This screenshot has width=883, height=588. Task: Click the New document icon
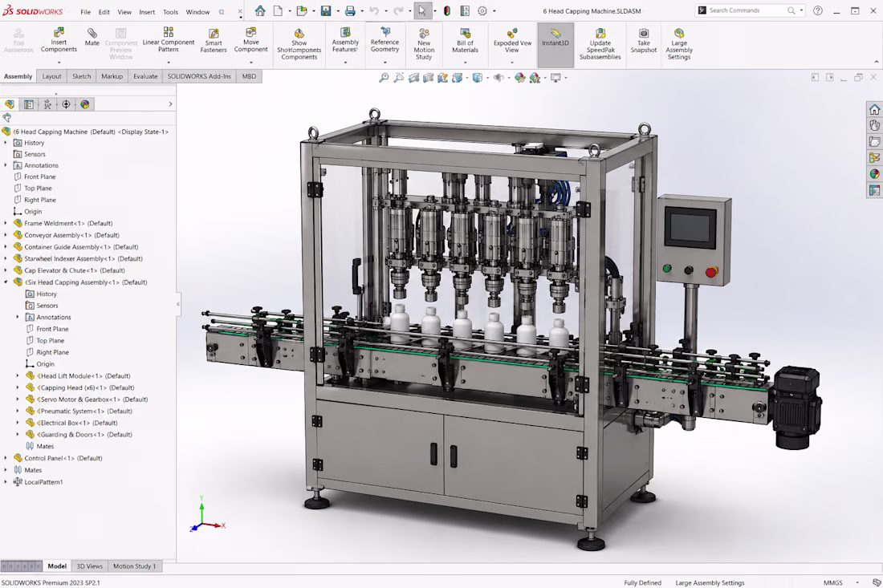click(279, 10)
